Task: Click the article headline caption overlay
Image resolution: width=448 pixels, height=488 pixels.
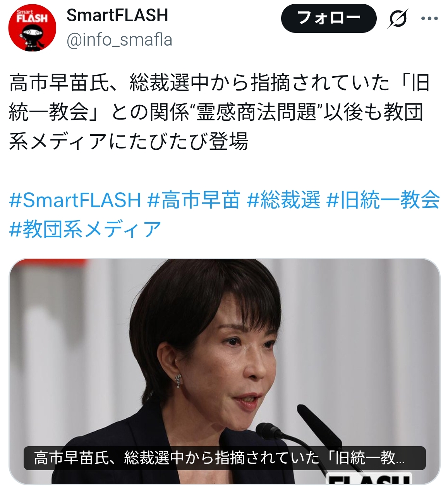Action: click(x=225, y=458)
